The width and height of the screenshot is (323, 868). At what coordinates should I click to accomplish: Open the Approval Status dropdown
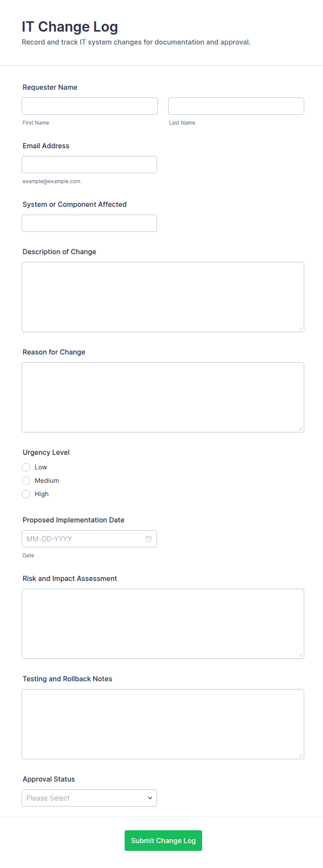click(89, 798)
